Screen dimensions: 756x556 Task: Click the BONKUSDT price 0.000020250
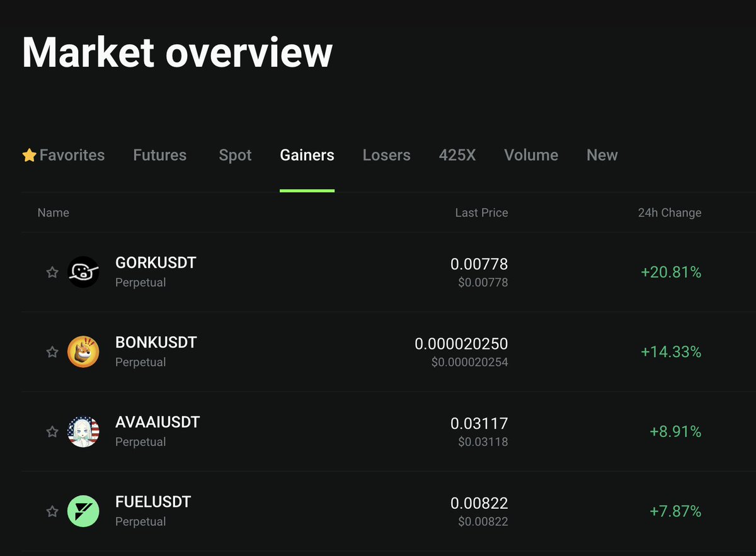[461, 344]
